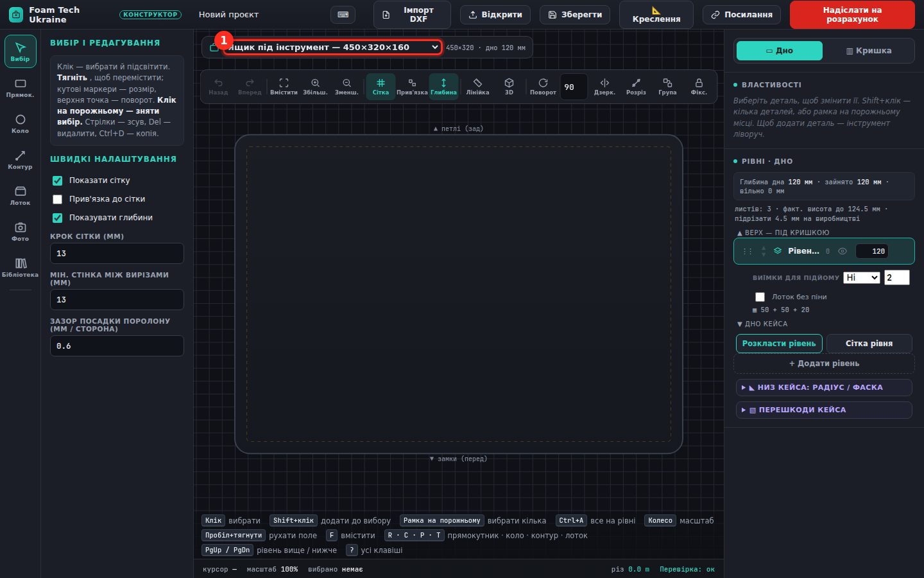
Task: Fit view with Вмістити
Action: (x=284, y=87)
